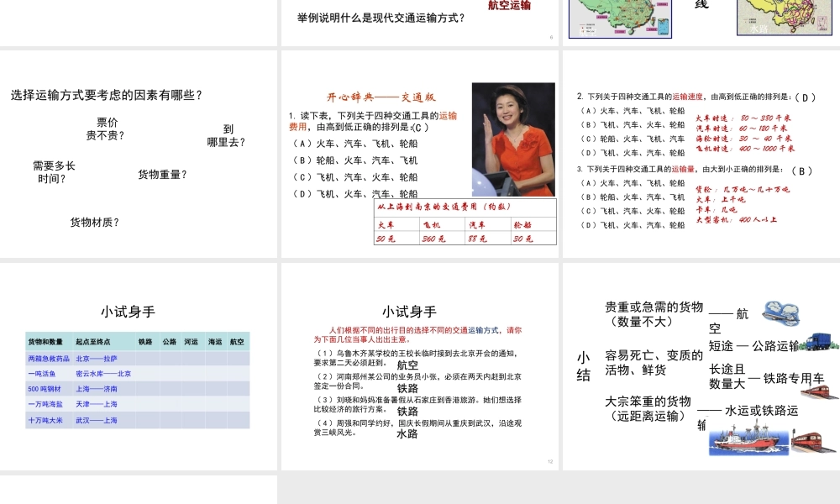
Task: Open slide asking 选择运输方式要考虑的因素有哪些
Action: 139,155
